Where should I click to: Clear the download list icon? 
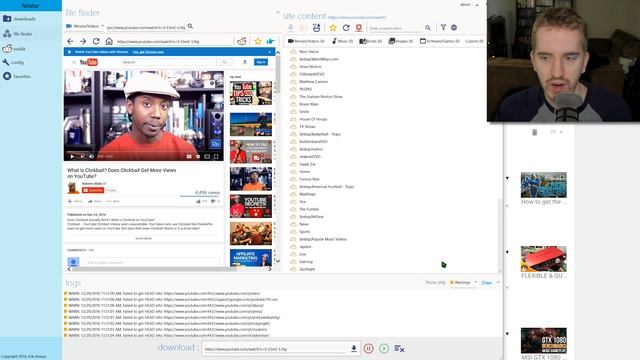pyautogui.click(x=399, y=348)
